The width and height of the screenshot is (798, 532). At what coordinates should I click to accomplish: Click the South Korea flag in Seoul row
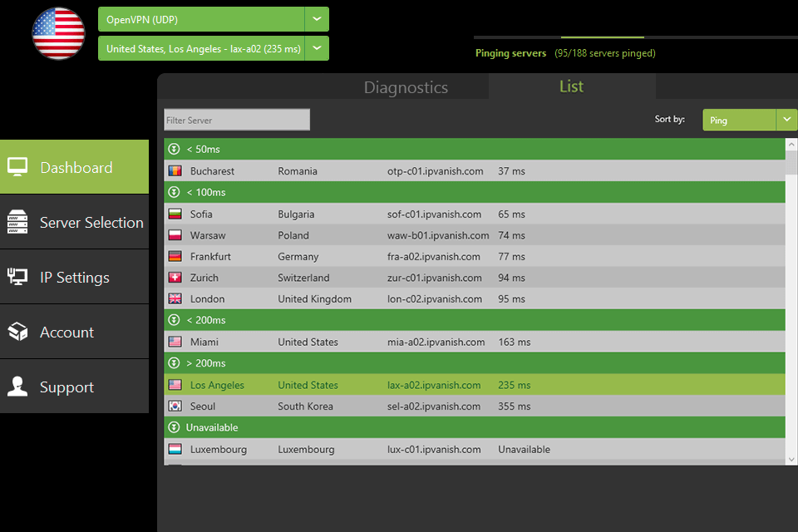(175, 406)
